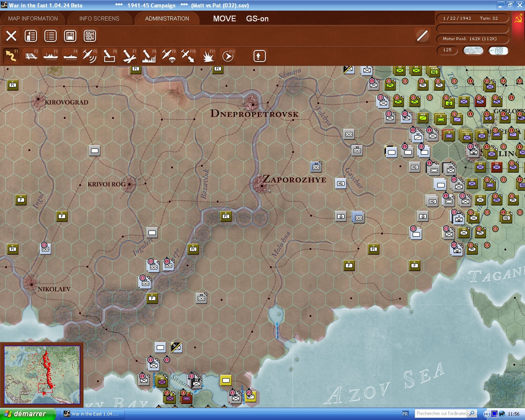Select the F6 bomb unit mode icon

point(109,56)
